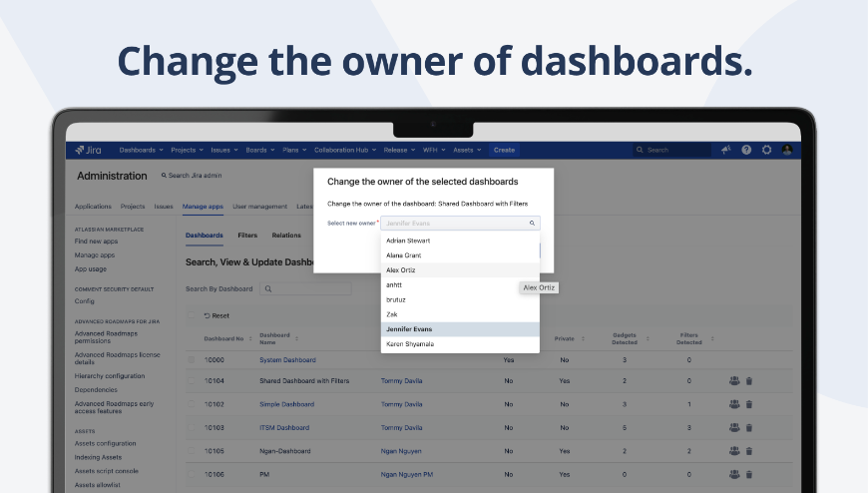The height and width of the screenshot is (493, 868).
Task: Open Ngan Nguyen PM owner link
Action: (x=407, y=475)
